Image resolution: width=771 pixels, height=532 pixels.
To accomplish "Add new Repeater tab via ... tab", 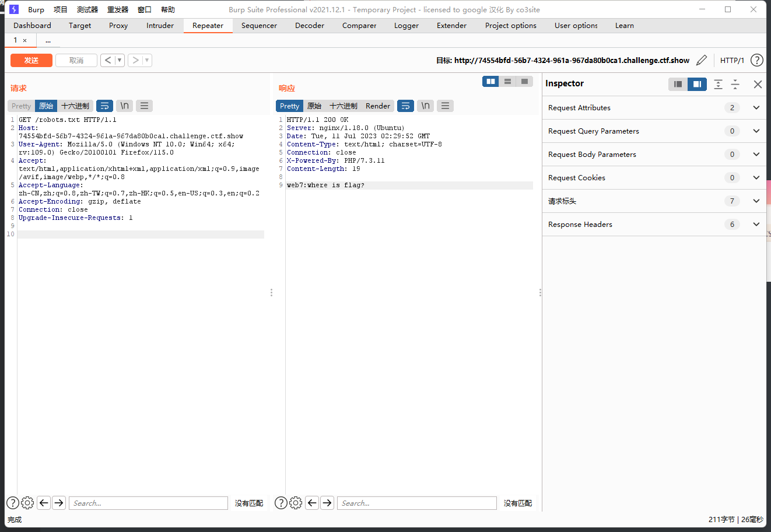I will (x=48, y=40).
